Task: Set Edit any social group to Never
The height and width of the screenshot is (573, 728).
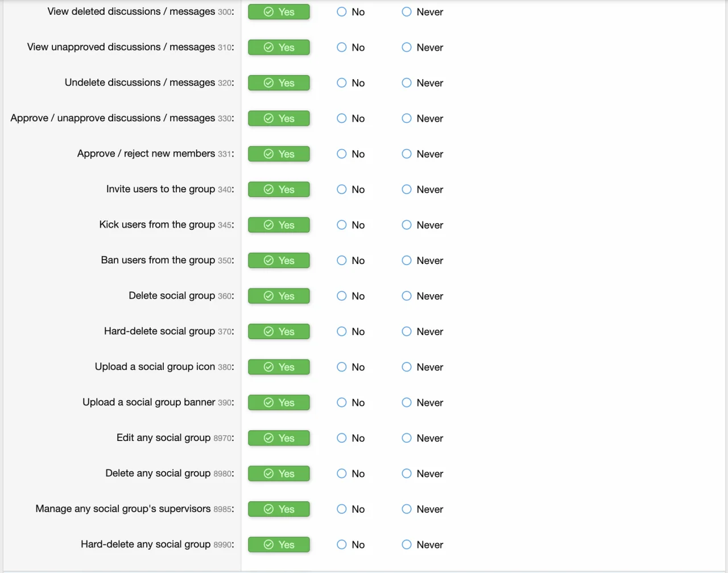Action: coord(407,438)
